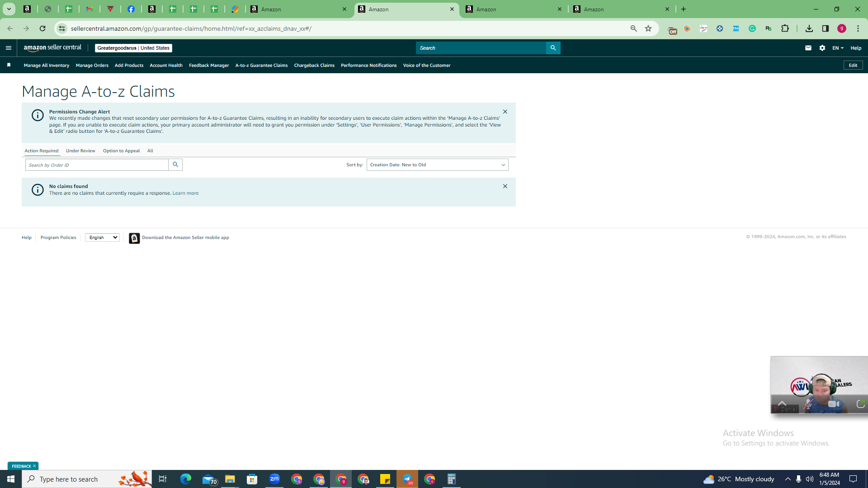
Task: Open Chargeback Claims in the nav bar
Action: coord(314,66)
